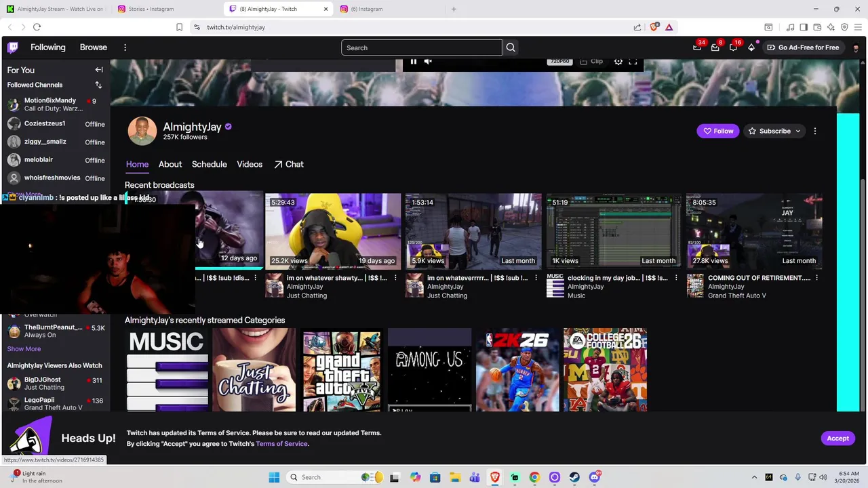Click the Get Bits diamond icon
868x488 pixels.
coord(751,47)
